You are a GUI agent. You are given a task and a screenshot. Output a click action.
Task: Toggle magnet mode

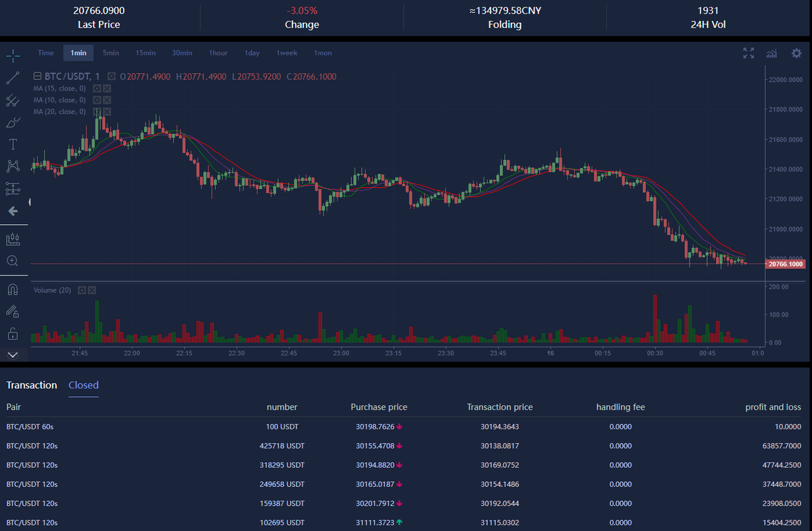[x=13, y=290]
